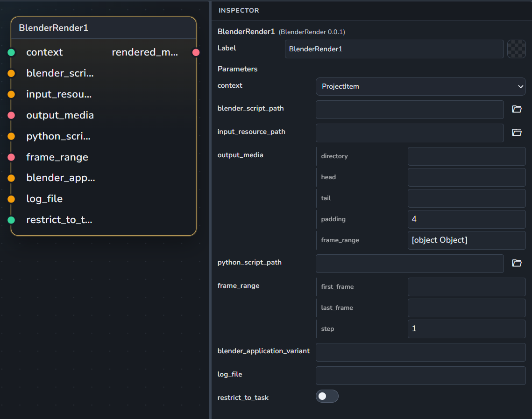Click the restrict_to_t... port dot
This screenshot has height=419, width=532.
tap(11, 220)
